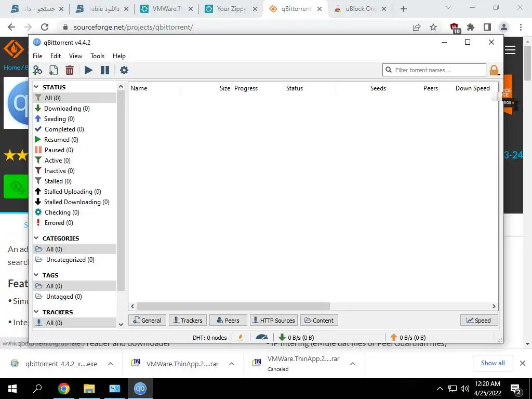Click the Pause toolbar icon
The height and width of the screenshot is (399, 532).
(x=105, y=70)
